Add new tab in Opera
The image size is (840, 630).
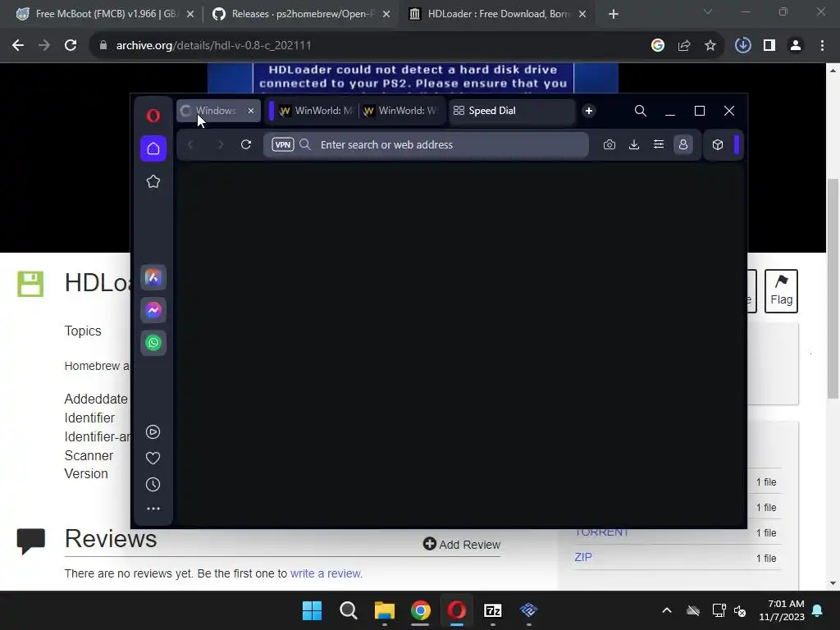589,111
